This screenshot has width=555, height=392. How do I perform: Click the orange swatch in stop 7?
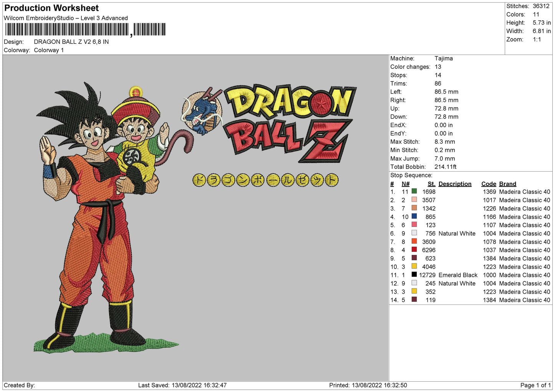[x=414, y=241]
